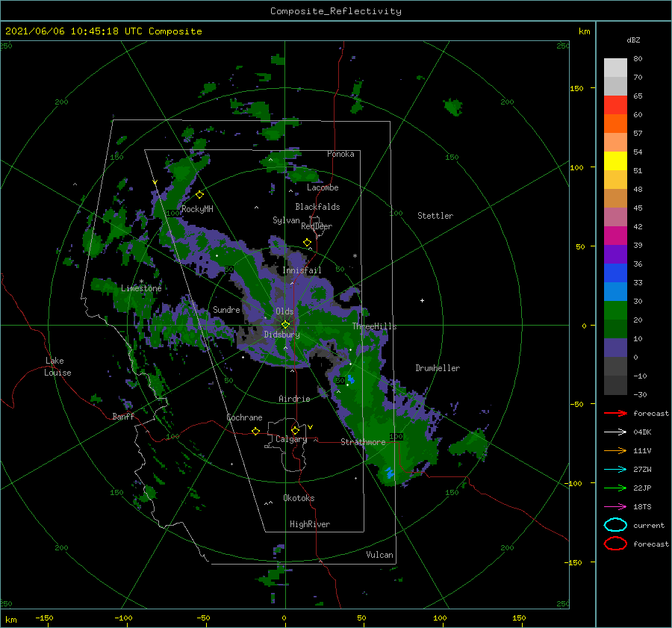Click the yellow diamond marker above Calgary label
Screen dimensions: 672x628
coord(295,430)
